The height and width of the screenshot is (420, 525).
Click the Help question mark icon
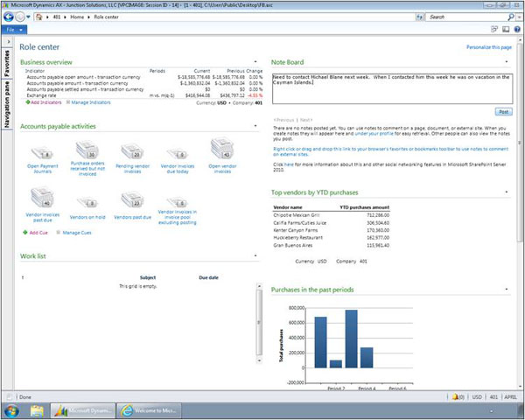pyautogui.click(x=517, y=30)
